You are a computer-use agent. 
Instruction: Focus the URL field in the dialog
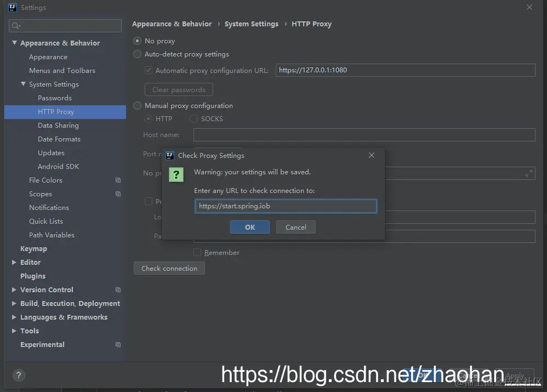286,206
